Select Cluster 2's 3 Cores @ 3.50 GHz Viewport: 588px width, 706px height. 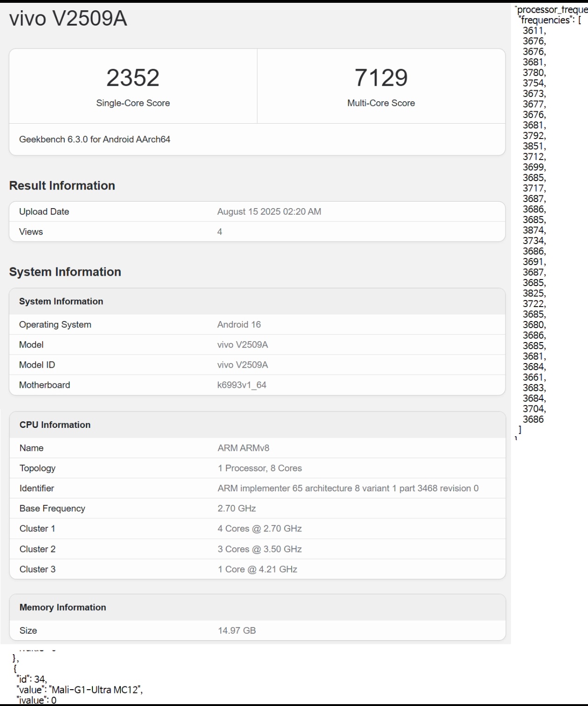coord(259,549)
